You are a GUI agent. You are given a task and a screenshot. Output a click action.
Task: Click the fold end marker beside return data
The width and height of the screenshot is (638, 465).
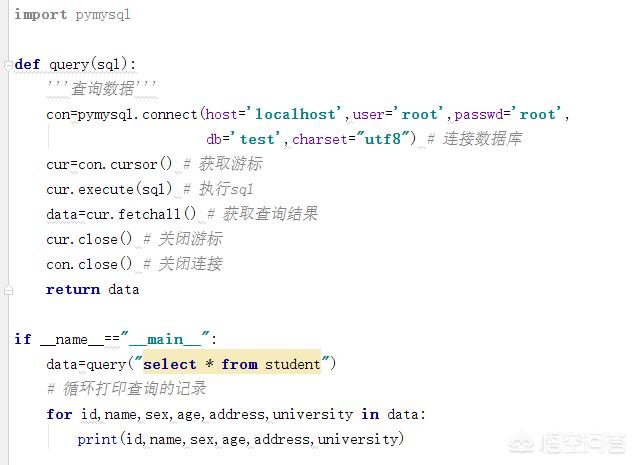[x=8, y=290]
